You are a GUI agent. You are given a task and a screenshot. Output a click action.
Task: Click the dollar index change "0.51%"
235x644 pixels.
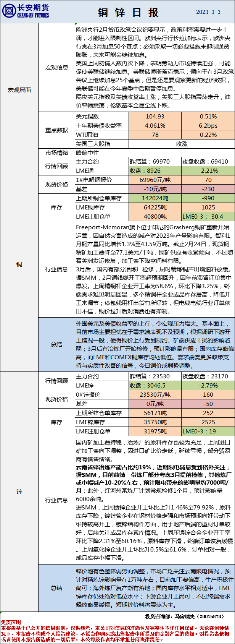click(208, 117)
